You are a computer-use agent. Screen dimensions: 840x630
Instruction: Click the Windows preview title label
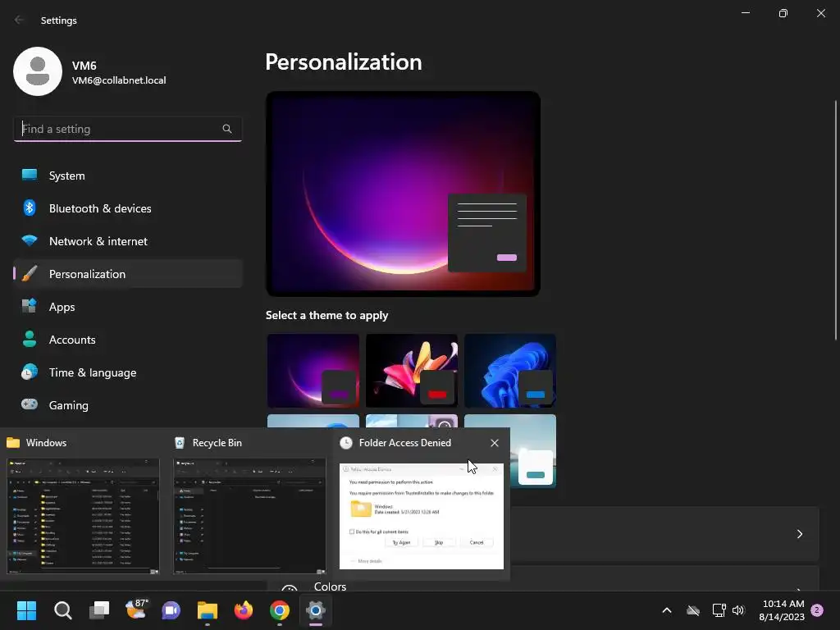point(46,443)
